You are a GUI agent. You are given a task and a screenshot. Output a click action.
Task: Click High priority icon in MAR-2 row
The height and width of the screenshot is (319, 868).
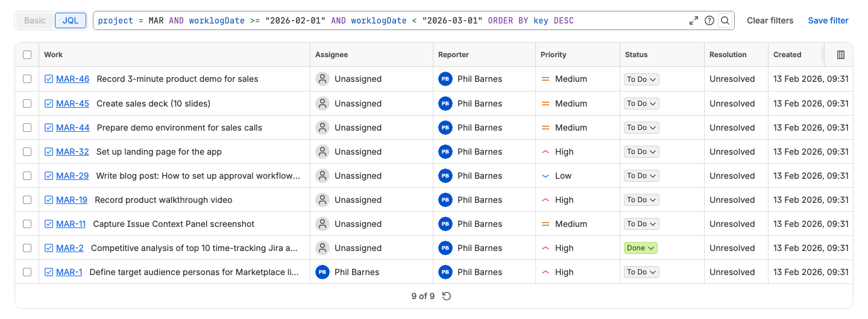pyautogui.click(x=546, y=248)
